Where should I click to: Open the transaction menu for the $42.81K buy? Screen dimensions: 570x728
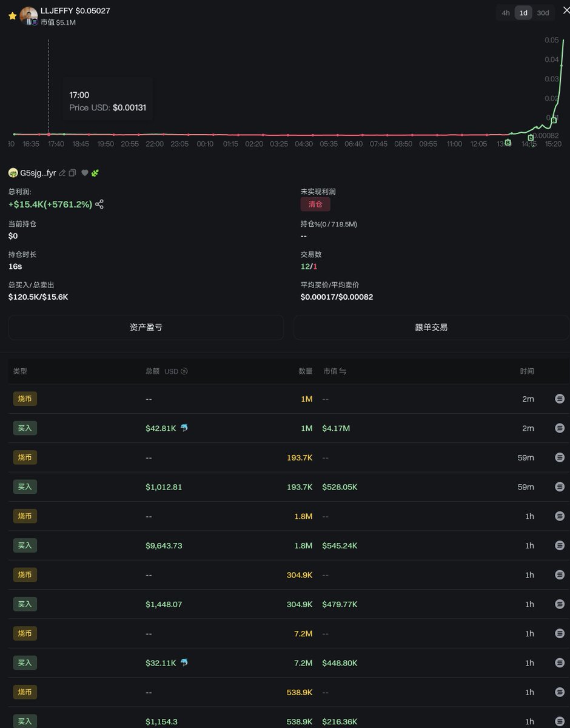(559, 428)
